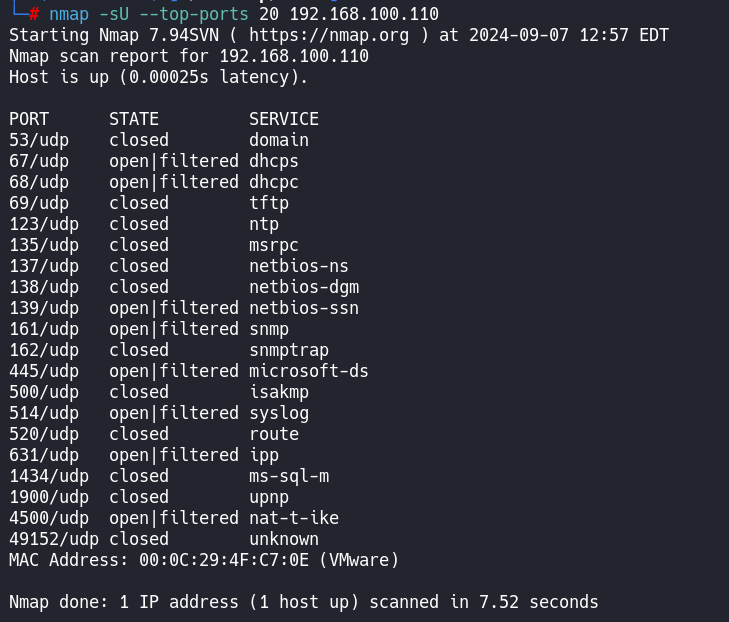Image resolution: width=729 pixels, height=622 pixels.
Task: Click the https://nmap.org URL
Action: (328, 35)
